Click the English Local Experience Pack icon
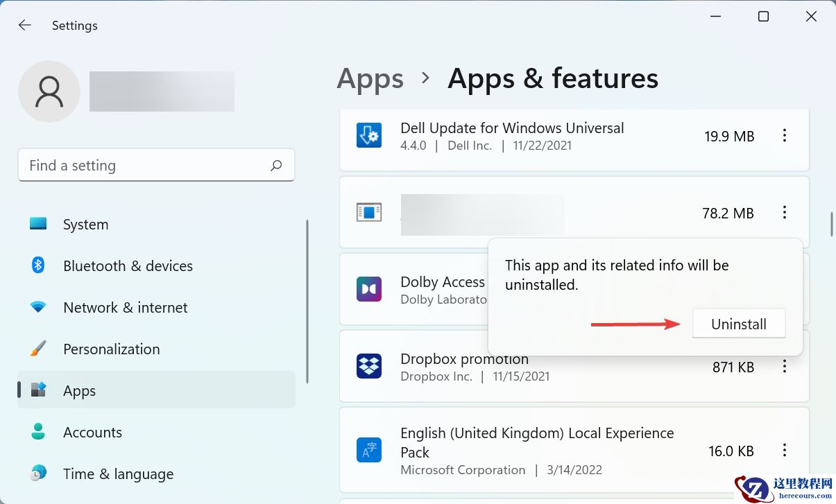The image size is (836, 504). pos(369,451)
